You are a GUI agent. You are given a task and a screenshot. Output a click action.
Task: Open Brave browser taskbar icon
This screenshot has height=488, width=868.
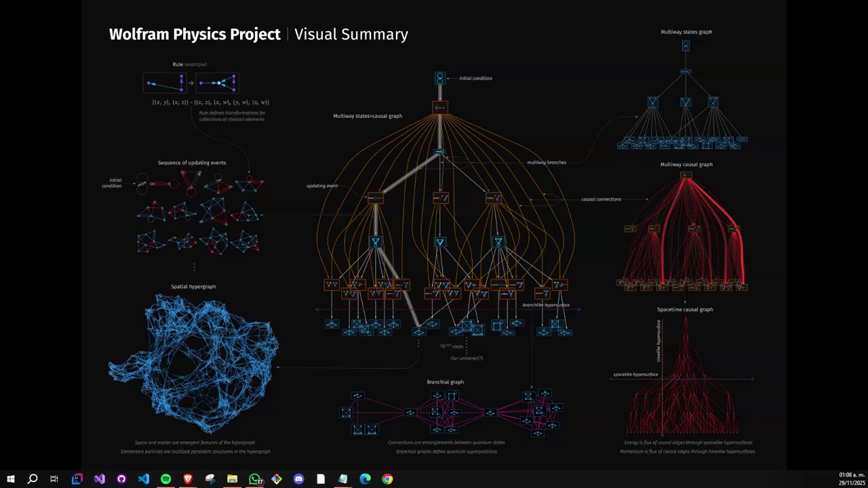pyautogui.click(x=188, y=479)
